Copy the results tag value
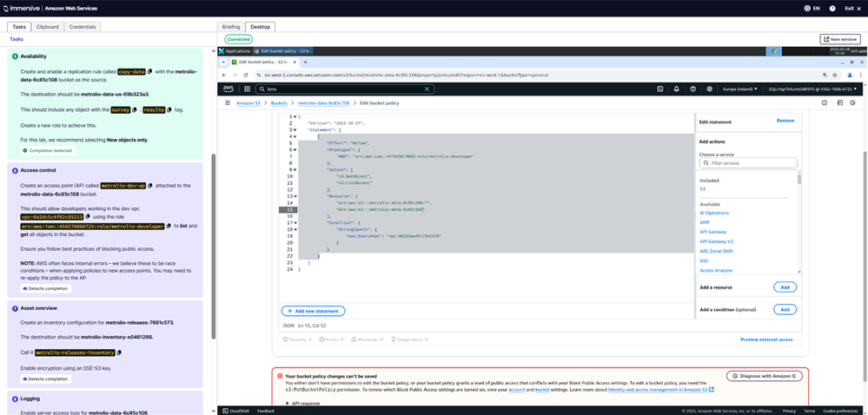 tap(169, 110)
